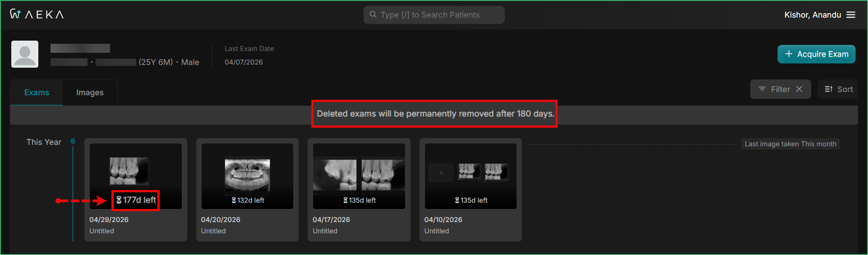
Task: Open the panoramic exam from 04/20/2026
Action: [247, 176]
